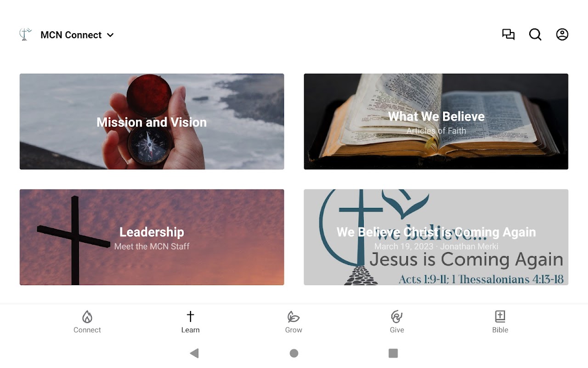Open the What We Believe card

coord(436,121)
